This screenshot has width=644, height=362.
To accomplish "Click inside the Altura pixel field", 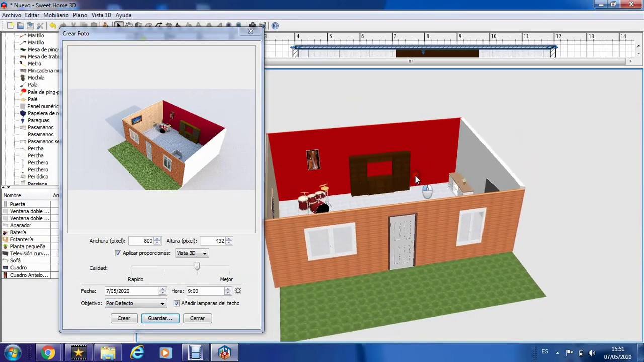I will [213, 241].
